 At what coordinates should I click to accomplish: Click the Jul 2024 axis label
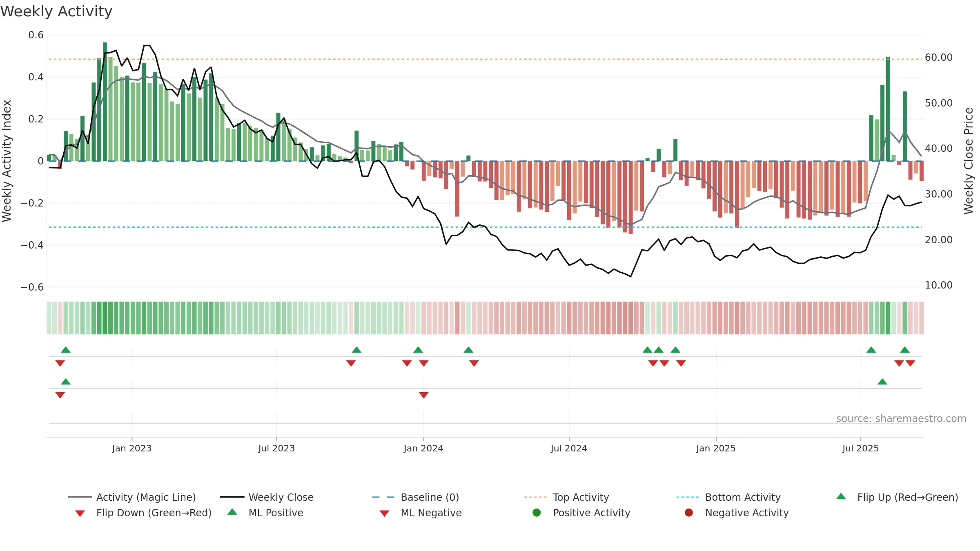click(569, 448)
